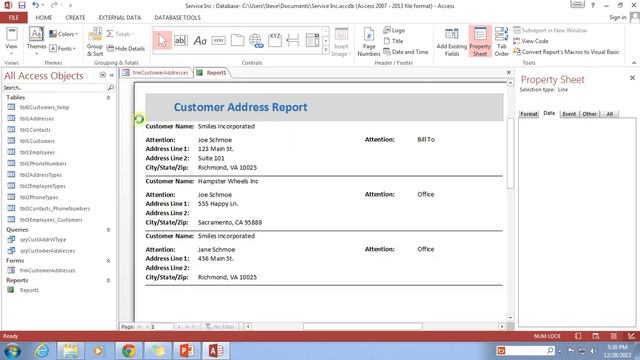
Task: Click Sign in
Action: click(618, 17)
